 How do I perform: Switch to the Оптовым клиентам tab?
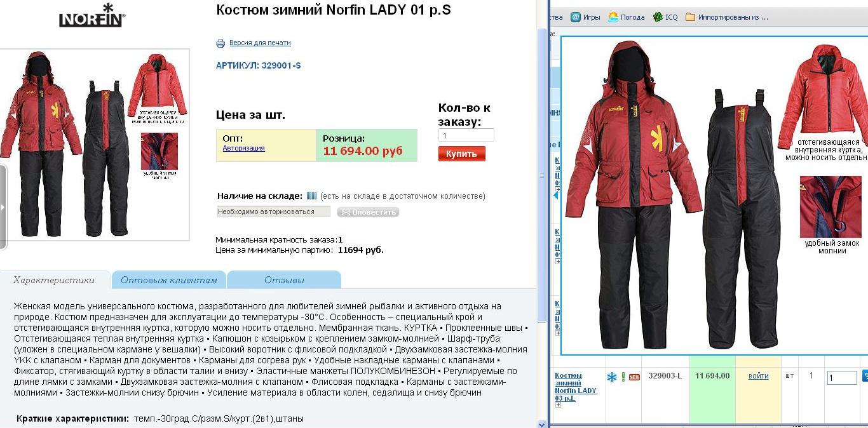pos(169,280)
